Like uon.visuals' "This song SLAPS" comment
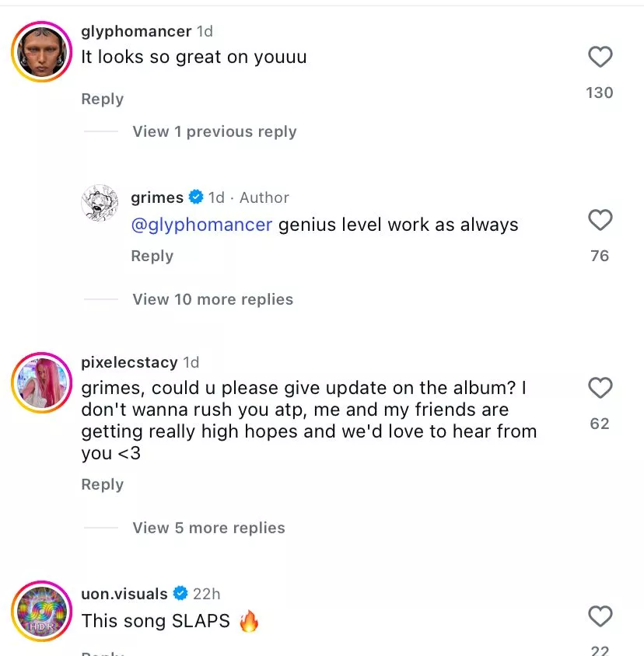 click(600, 616)
